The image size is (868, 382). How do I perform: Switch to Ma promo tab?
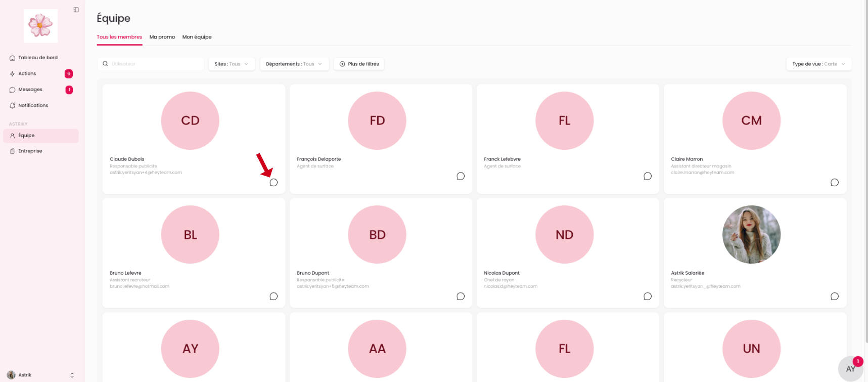click(162, 37)
